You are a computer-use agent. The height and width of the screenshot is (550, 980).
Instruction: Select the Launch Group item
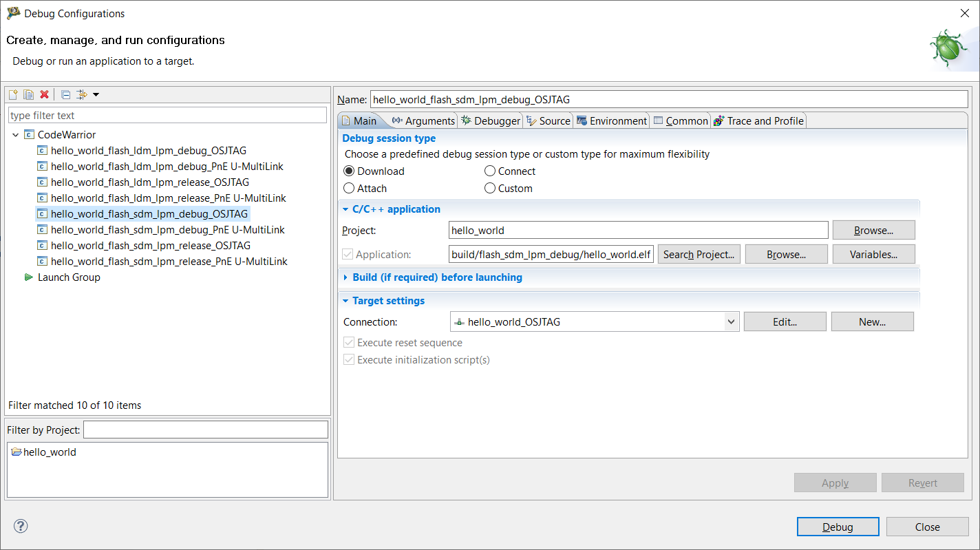click(x=68, y=277)
